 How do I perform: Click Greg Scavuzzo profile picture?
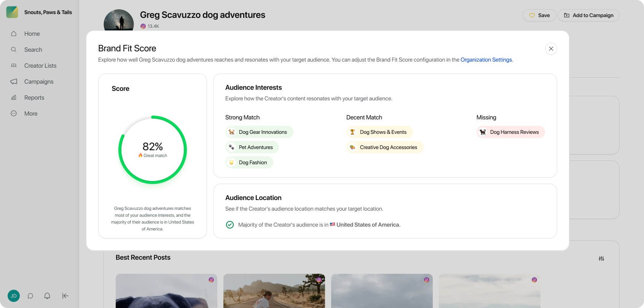coord(119,20)
